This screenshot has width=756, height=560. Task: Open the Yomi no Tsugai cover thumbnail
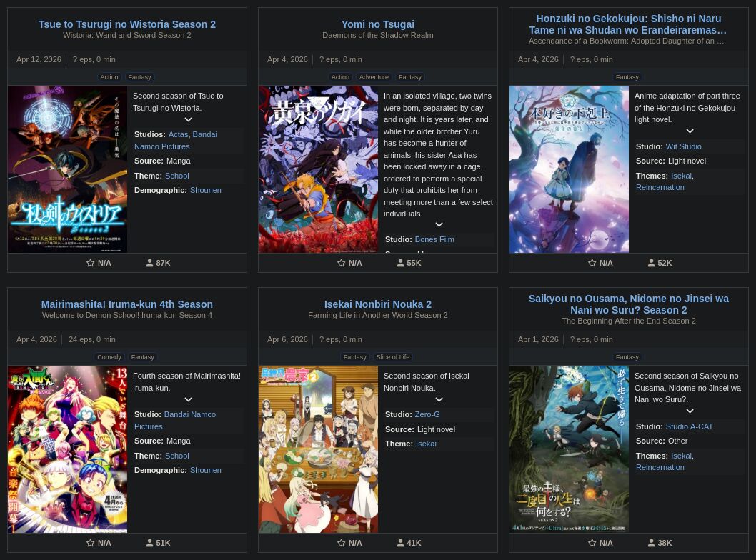point(318,169)
